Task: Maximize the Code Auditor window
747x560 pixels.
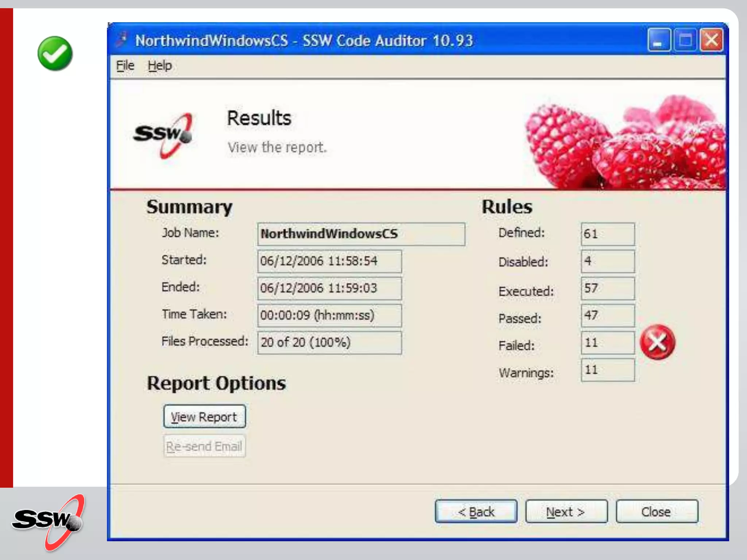Action: pos(685,40)
